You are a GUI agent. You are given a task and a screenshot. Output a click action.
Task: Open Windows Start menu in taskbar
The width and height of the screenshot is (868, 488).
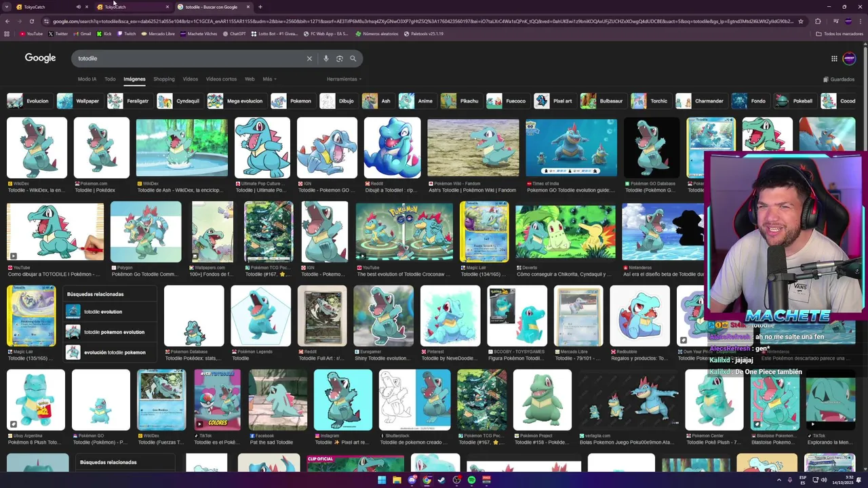click(382, 480)
